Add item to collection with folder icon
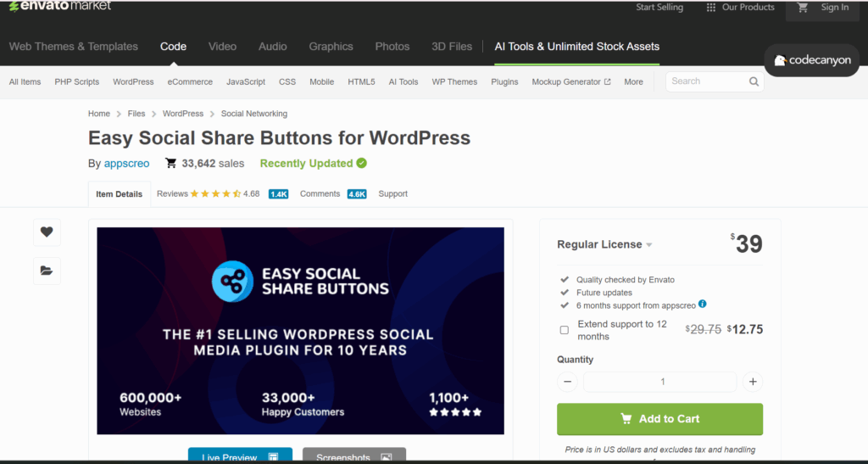 (47, 271)
